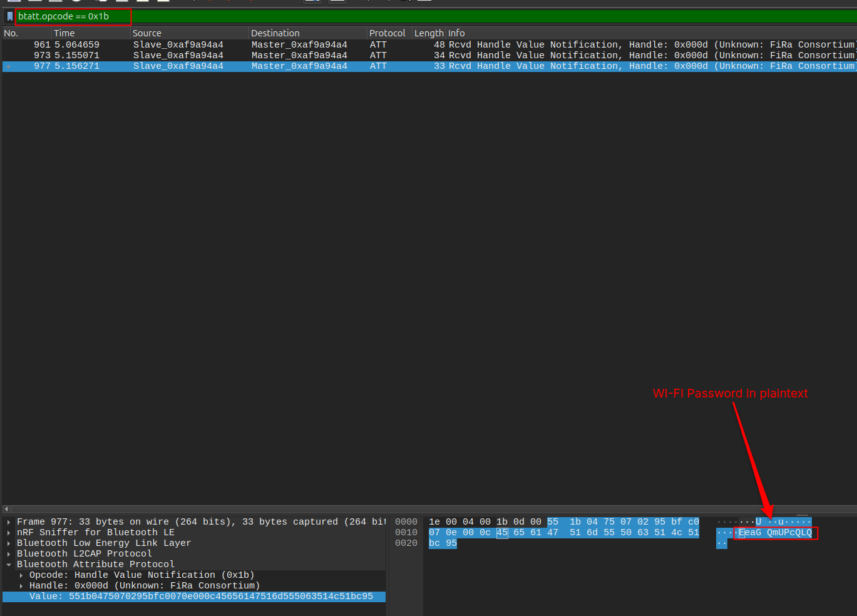Expand the Opcode Handle Value Notification field
The width and height of the screenshot is (857, 616).
tap(21, 575)
